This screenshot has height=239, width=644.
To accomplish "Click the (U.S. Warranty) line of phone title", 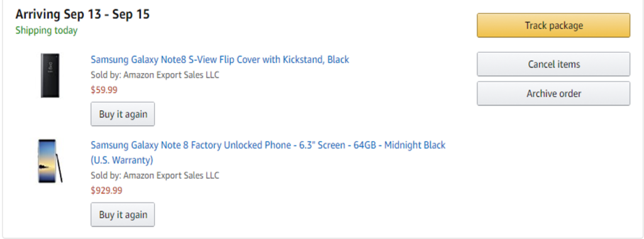I will [122, 159].
